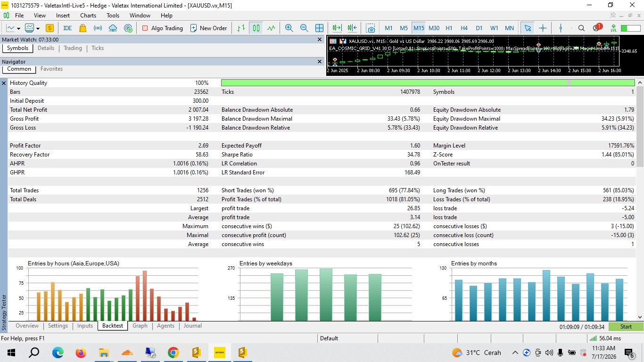Select the M15 timeframe
Image resolution: width=644 pixels, height=362 pixels.
coord(419,28)
